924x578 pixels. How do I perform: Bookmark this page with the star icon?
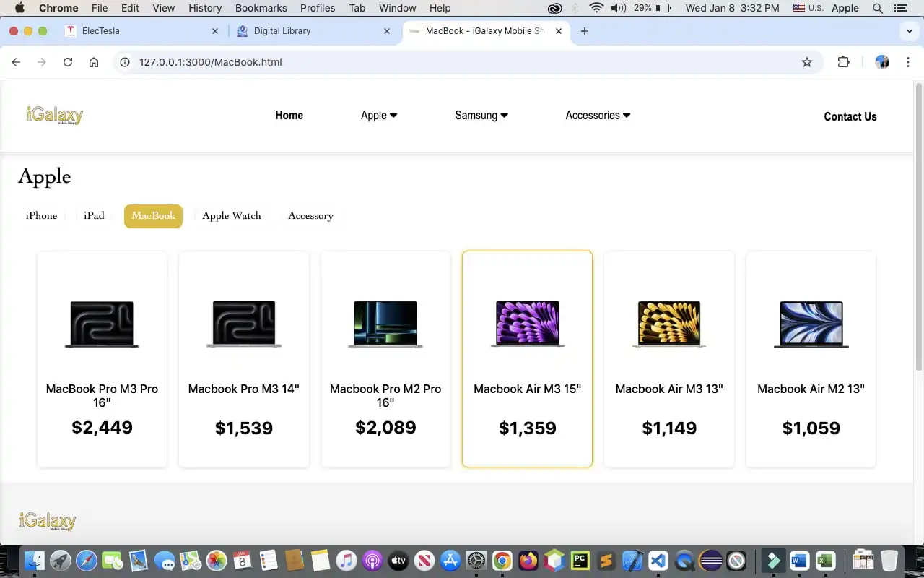pyautogui.click(x=807, y=62)
